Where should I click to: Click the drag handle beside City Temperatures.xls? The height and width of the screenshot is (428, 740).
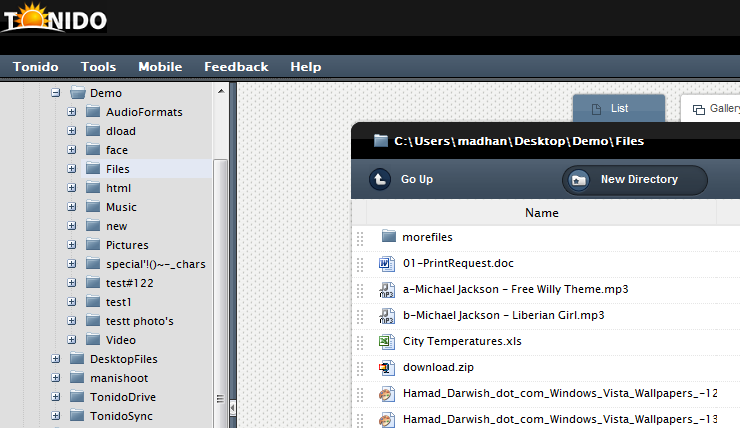[360, 343]
